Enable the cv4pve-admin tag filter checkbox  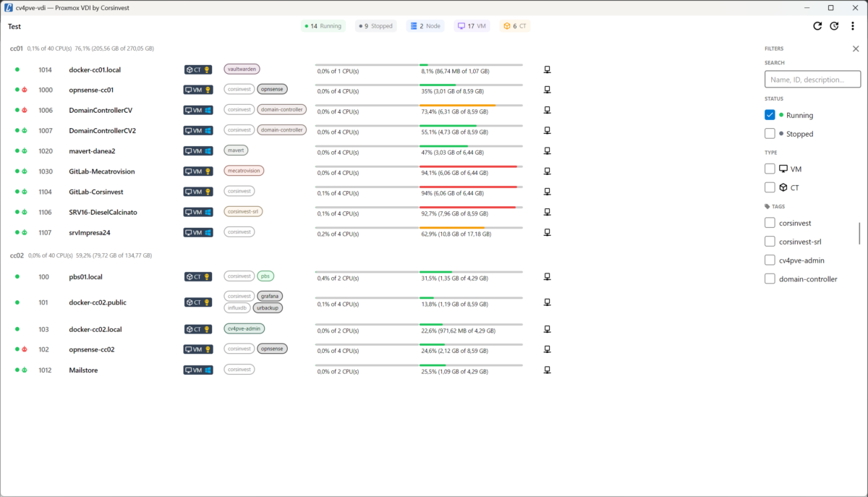click(770, 260)
